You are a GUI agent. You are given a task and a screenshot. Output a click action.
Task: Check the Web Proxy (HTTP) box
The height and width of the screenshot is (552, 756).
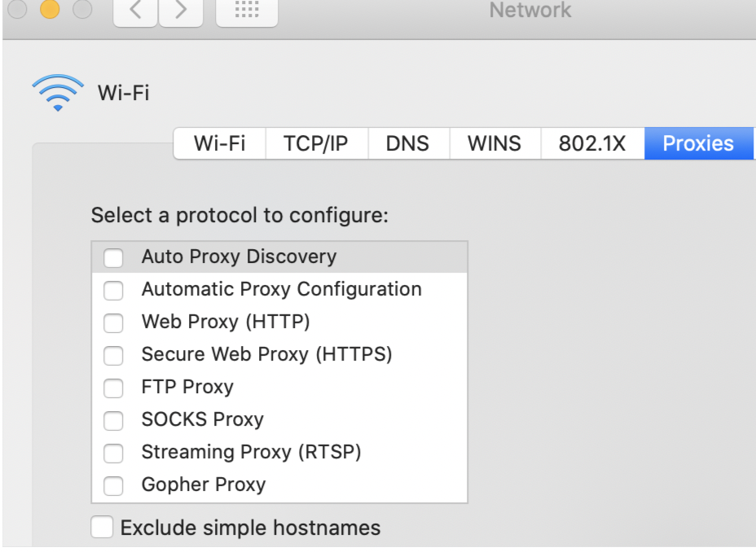pos(113,322)
